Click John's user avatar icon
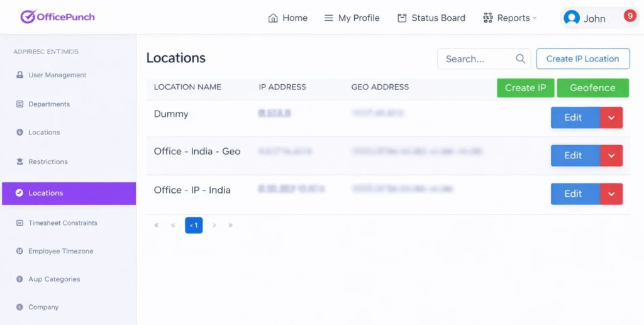Screen dimensions: 644x325 pos(572,18)
